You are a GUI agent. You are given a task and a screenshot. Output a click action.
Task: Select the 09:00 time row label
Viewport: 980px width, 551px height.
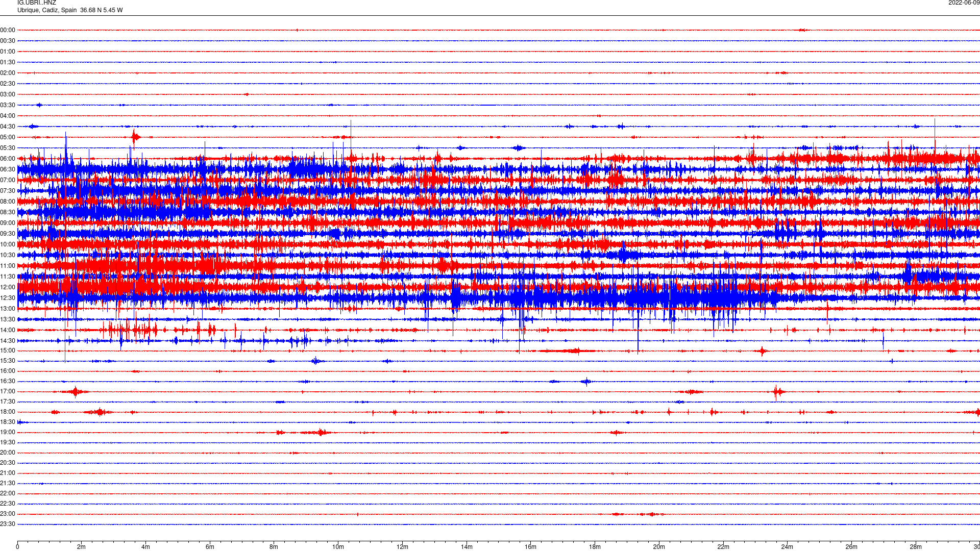tap(8, 223)
